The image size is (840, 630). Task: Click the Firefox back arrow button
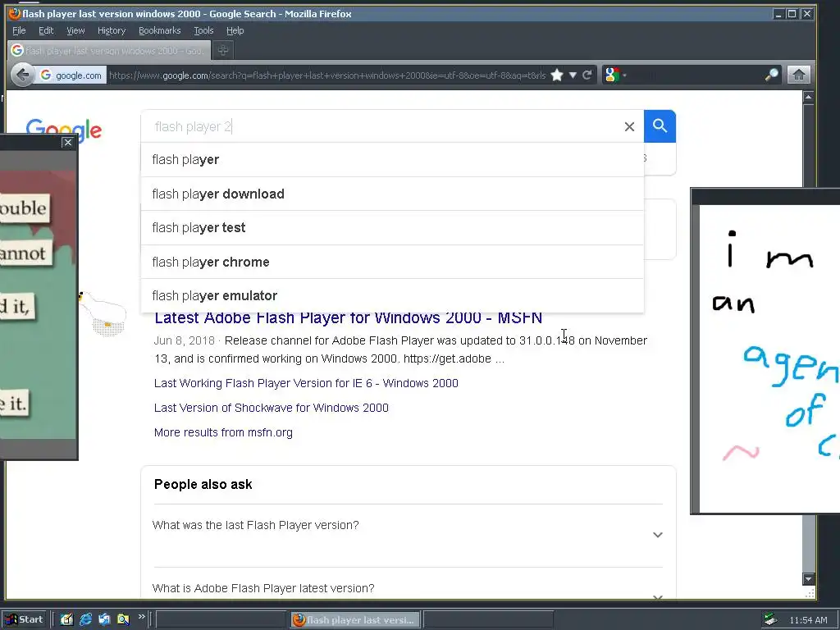(22, 75)
